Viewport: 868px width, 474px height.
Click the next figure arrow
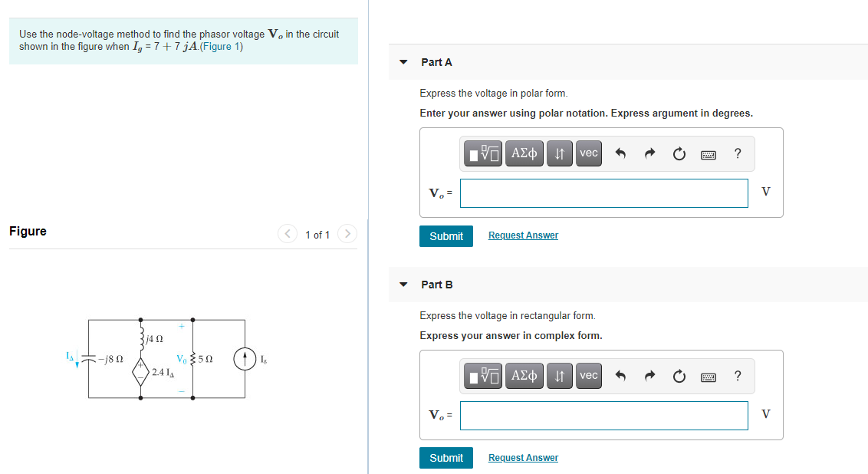347,234
